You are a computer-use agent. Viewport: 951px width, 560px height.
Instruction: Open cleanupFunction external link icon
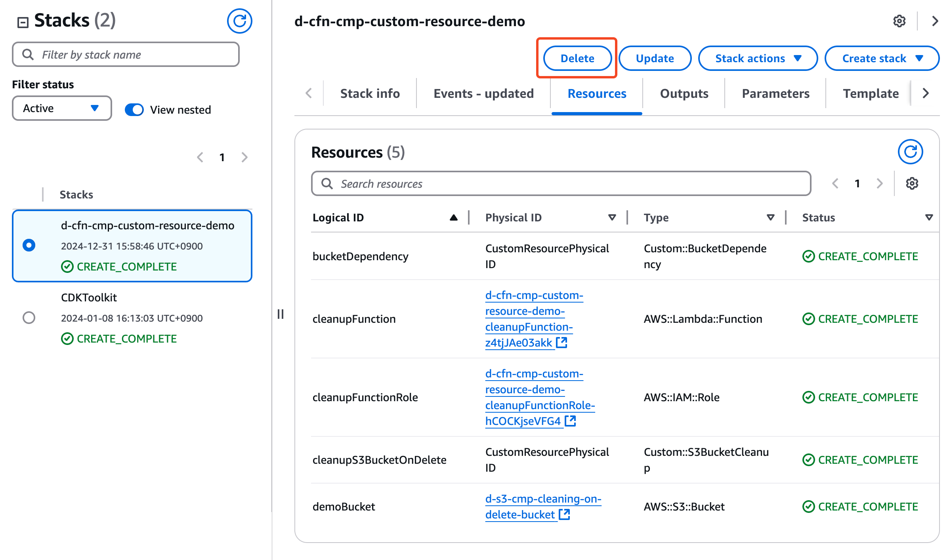tap(562, 343)
